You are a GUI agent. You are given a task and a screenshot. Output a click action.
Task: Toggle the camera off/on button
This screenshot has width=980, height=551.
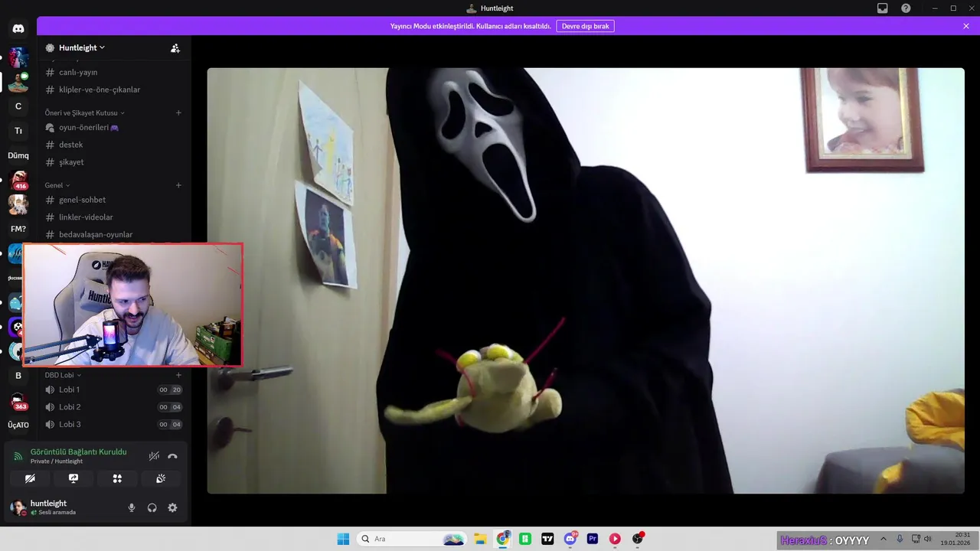coord(30,478)
